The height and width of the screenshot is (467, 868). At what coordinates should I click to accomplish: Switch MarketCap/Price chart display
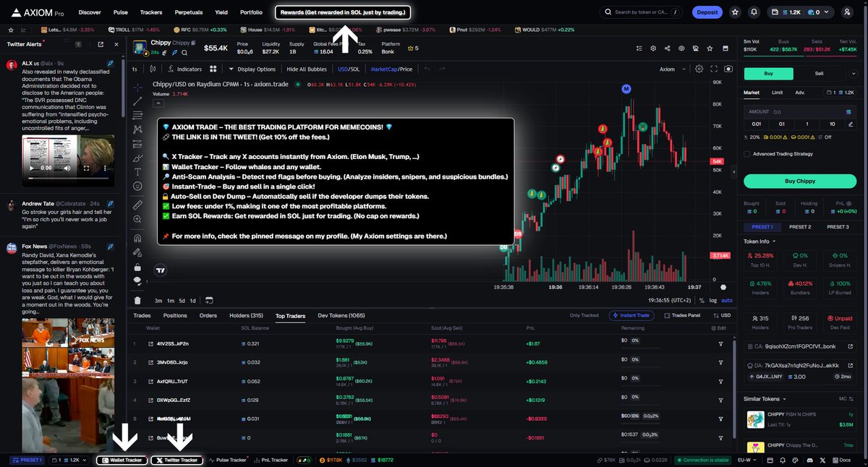pos(391,69)
